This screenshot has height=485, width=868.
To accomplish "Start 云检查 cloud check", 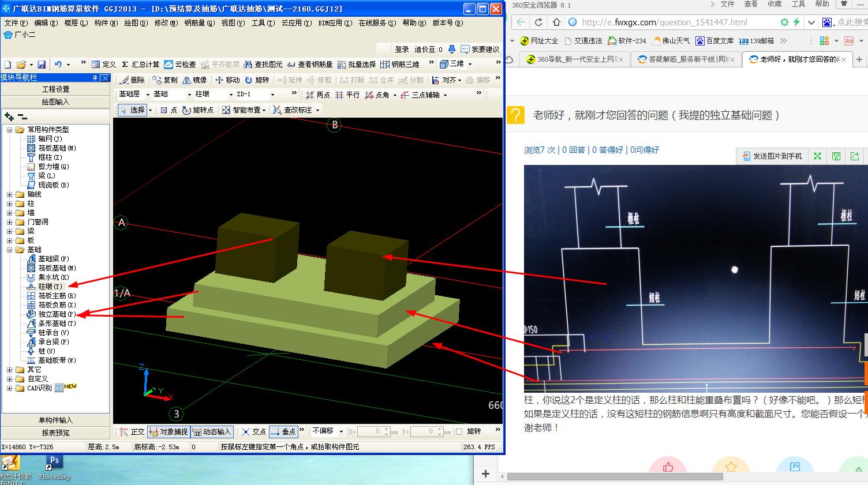I will click(180, 65).
